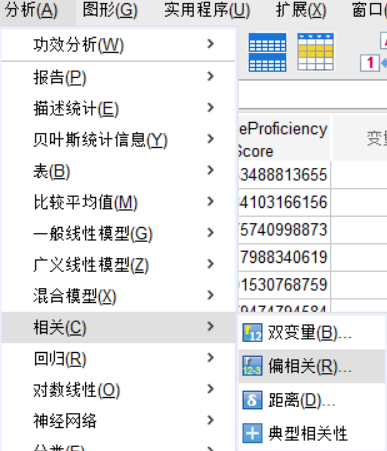Open the 实用程序(U) menu
This screenshot has height=451, width=387.
tap(207, 10)
